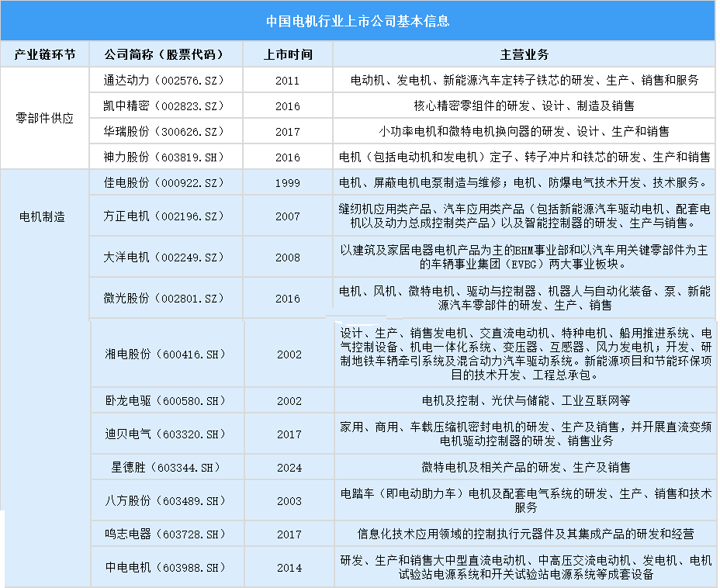
Task: Click the 神力股份（603819.SH） cell
Action: (164, 157)
